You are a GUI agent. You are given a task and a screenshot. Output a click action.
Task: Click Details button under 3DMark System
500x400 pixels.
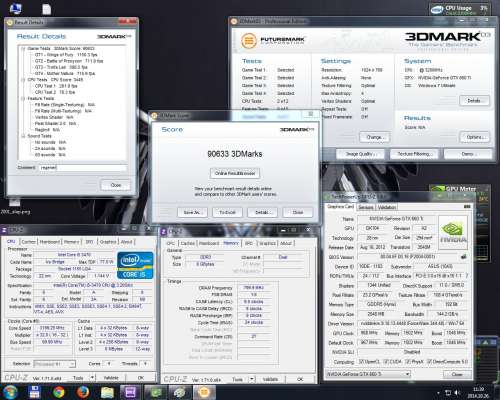tap(474, 101)
